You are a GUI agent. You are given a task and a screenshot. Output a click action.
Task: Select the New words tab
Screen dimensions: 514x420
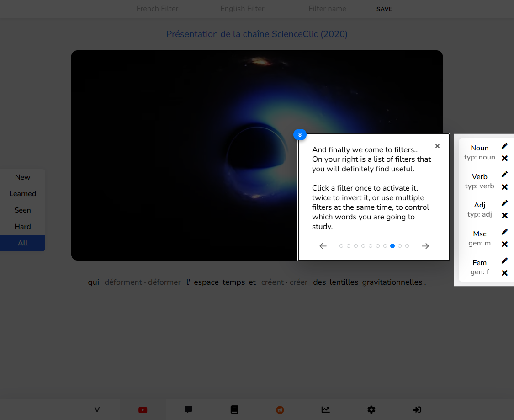point(23,177)
